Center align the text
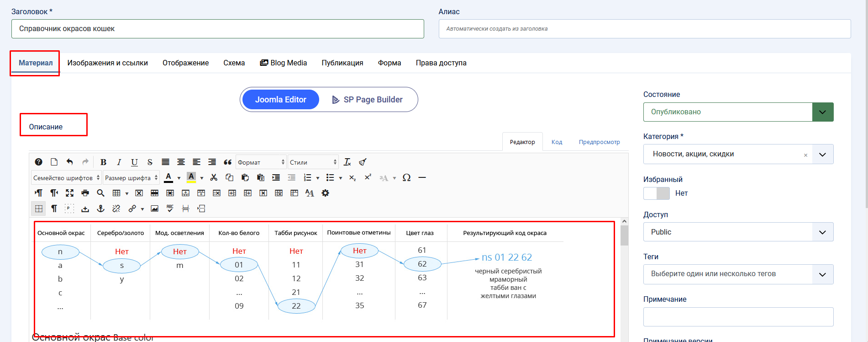Image resolution: width=868 pixels, height=342 pixels. pos(181,162)
